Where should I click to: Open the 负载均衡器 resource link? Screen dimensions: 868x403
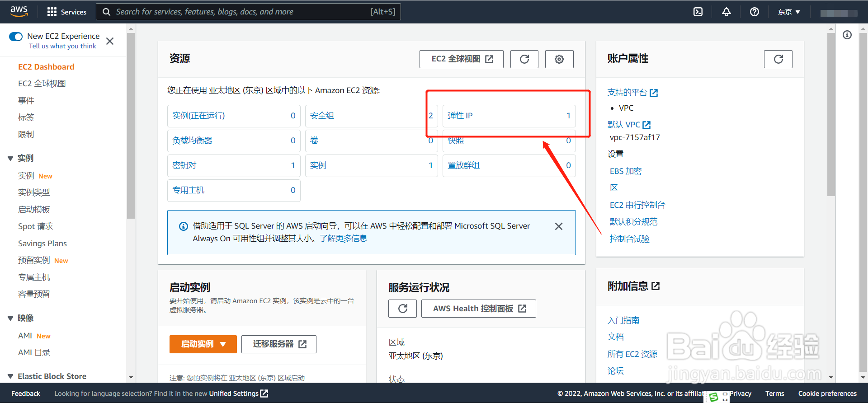(192, 141)
